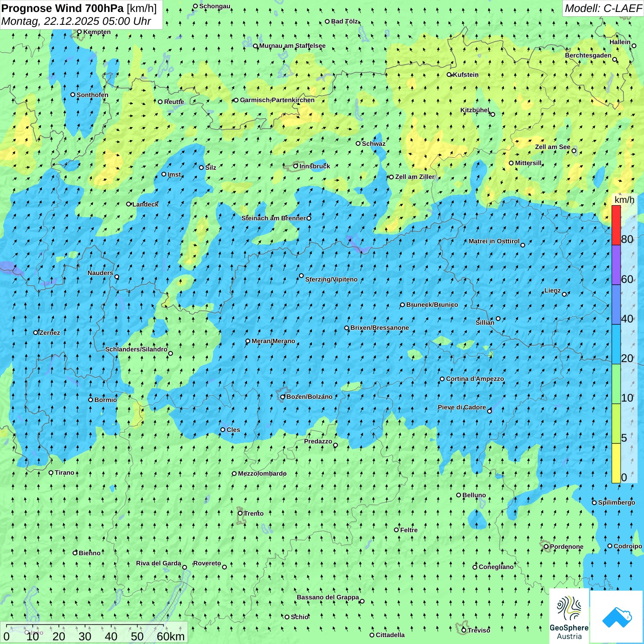Click the yellow 0 km/h legend color
The height and width of the screenshot is (644, 644).
[616, 463]
